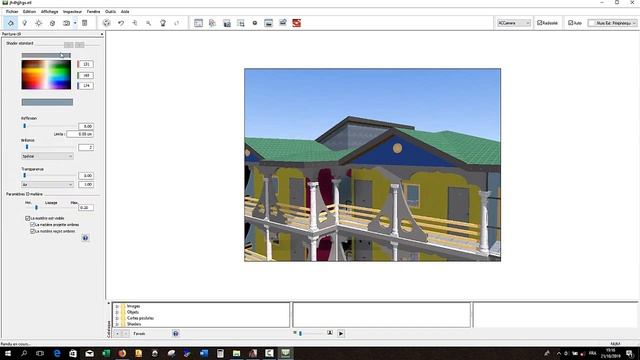Adjust the Réflexion slider handle
This screenshot has width=640, height=360.
[x=24, y=126]
